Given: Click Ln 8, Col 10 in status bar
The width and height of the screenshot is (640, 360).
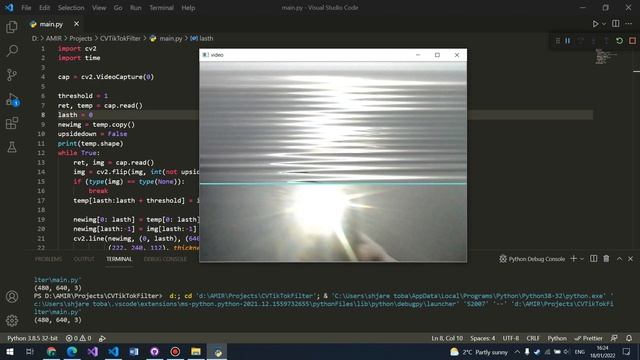Looking at the screenshot, I should click(447, 338).
